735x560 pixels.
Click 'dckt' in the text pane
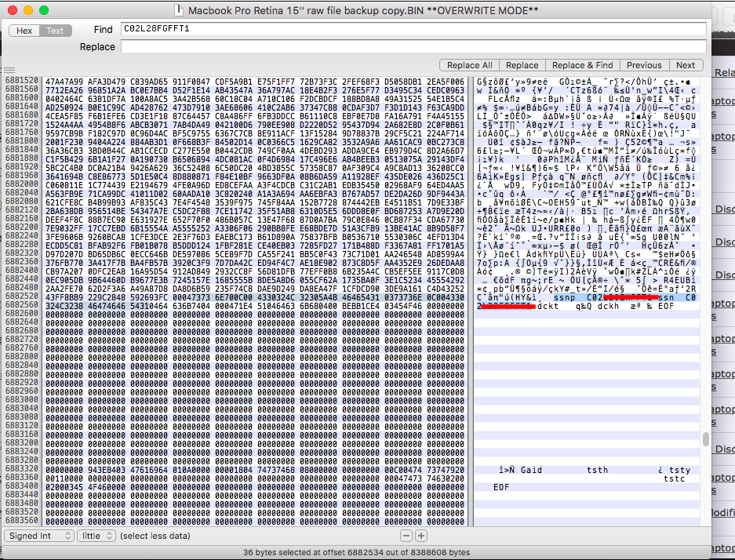548,306
